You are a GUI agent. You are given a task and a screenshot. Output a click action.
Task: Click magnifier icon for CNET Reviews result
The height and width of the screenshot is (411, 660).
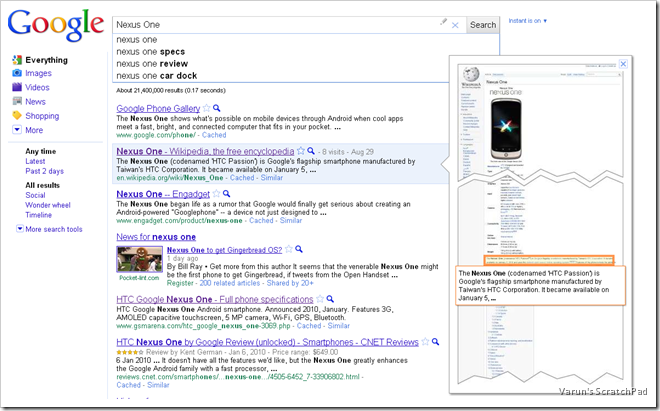pos(435,342)
